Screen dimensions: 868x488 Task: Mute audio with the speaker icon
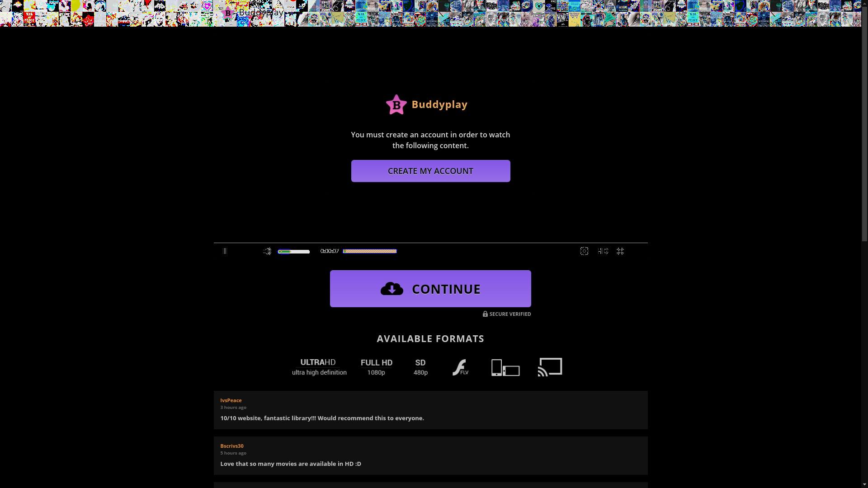pos(267,251)
